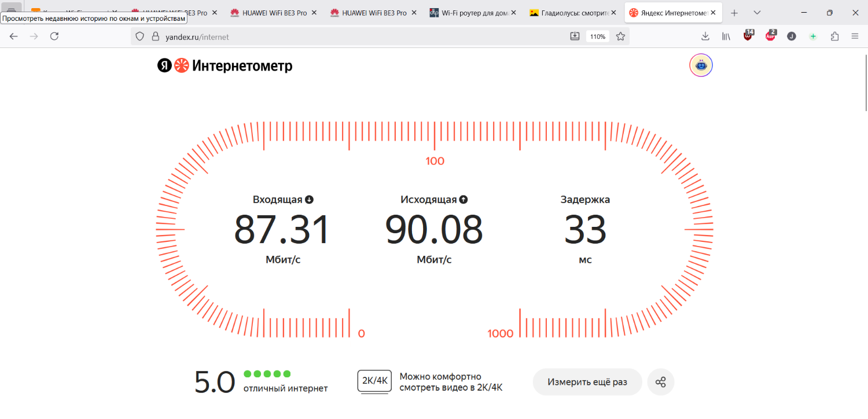
Task: Click the tracking protection shield icon
Action: pos(139,36)
